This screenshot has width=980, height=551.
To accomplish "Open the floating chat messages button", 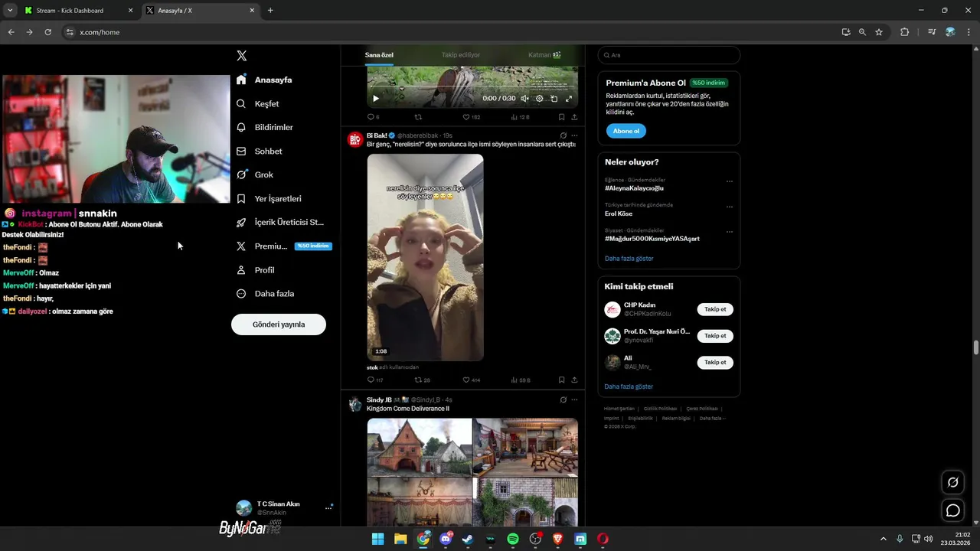I will 953,510.
